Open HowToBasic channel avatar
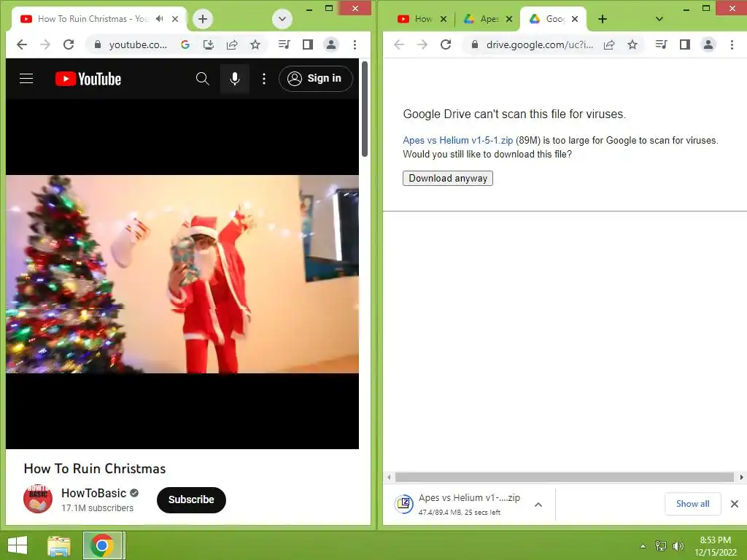This screenshot has width=747, height=560. pyautogui.click(x=38, y=499)
